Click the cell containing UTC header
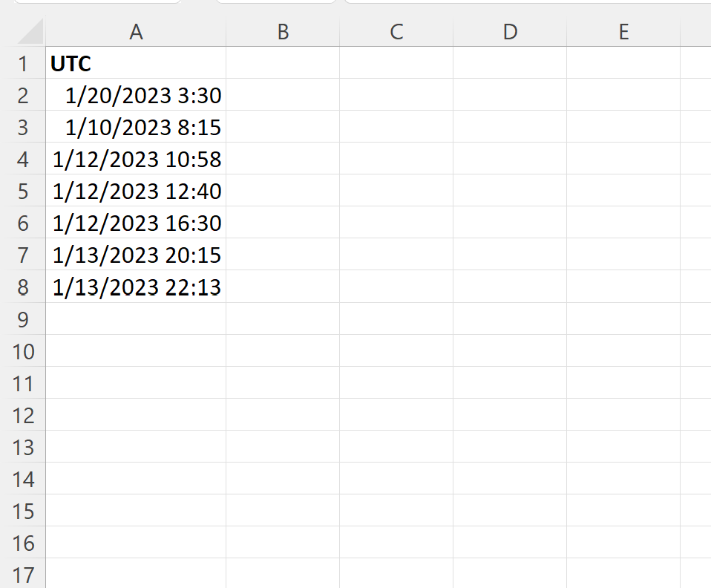 coord(136,64)
